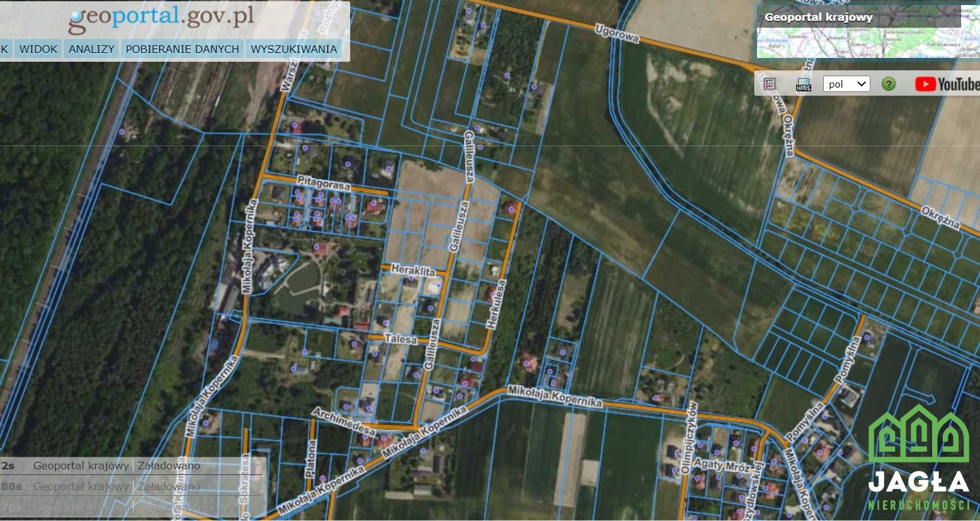This screenshot has width=980, height=521.
Task: Open the WYSZUKIWANIA menu
Action: click(293, 49)
